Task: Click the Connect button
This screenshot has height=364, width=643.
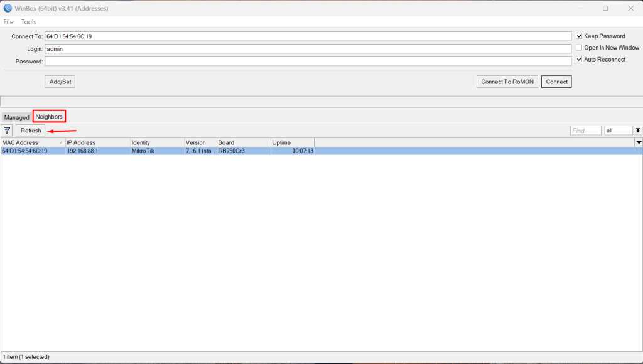Action: pyautogui.click(x=556, y=82)
